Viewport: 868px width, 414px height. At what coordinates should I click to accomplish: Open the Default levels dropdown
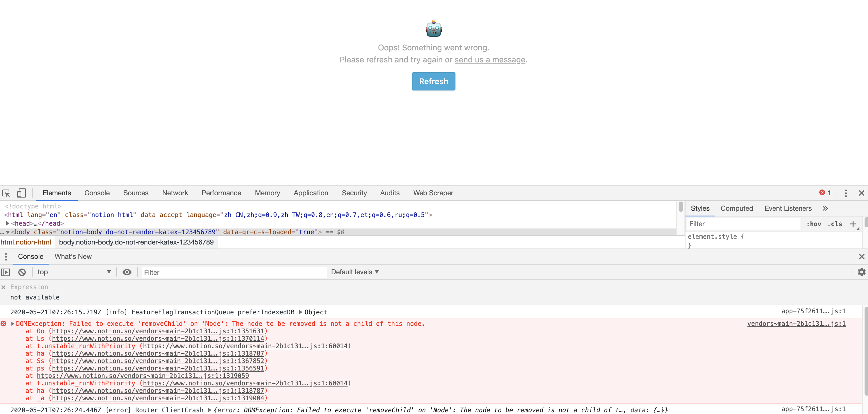click(354, 272)
